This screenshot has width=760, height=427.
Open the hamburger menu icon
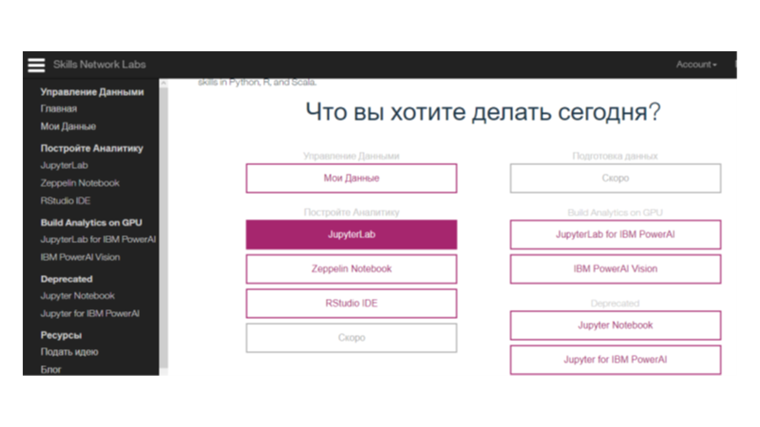click(x=36, y=65)
